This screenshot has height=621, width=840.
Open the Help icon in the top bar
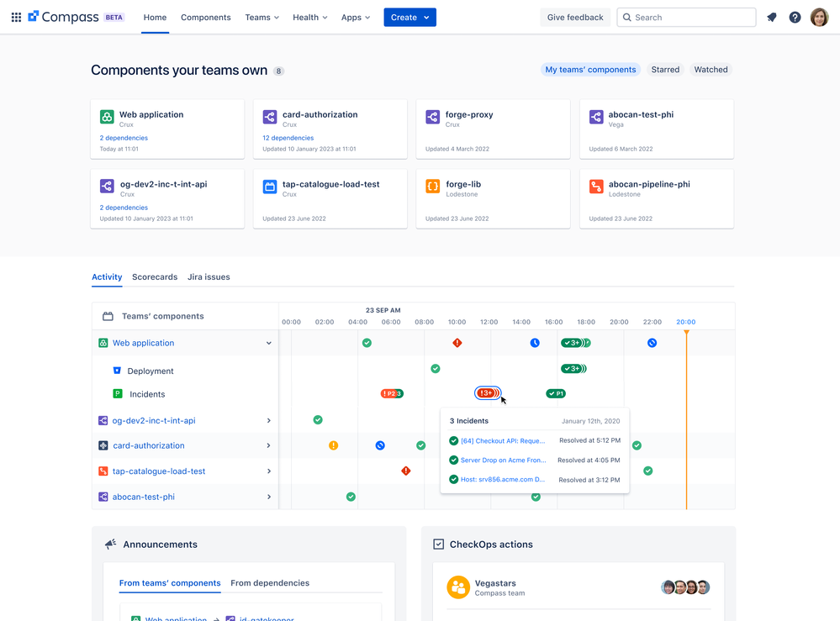795,17
